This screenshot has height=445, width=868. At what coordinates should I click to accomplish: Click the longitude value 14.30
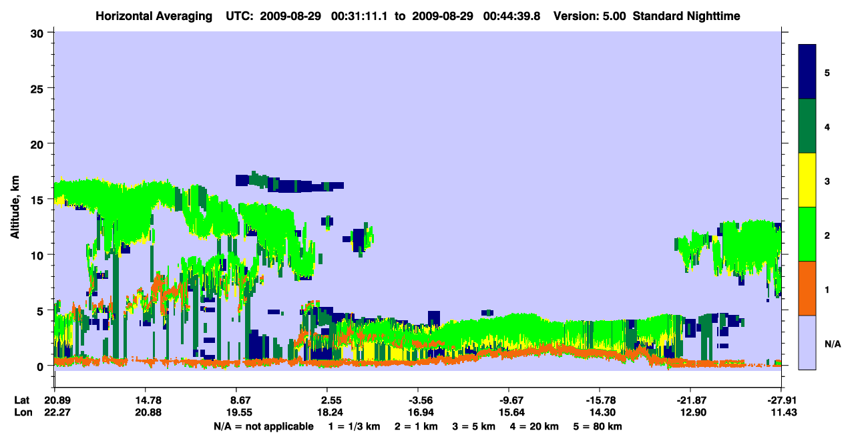(603, 412)
